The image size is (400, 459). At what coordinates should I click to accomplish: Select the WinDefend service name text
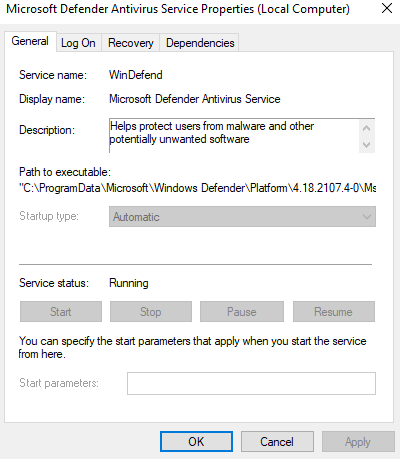[136, 75]
